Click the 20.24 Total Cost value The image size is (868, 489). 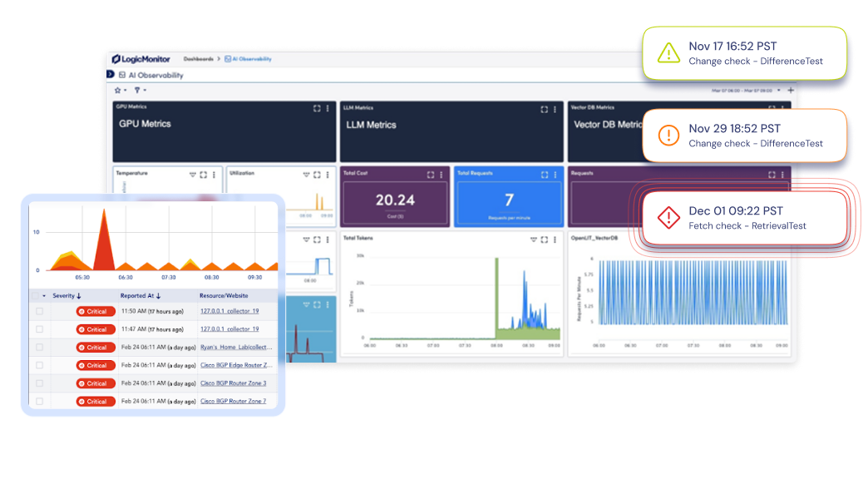click(x=395, y=200)
